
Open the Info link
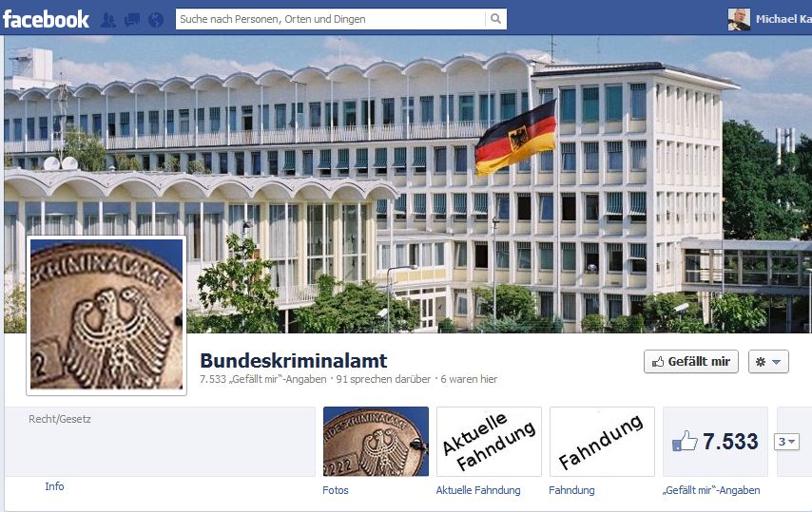point(54,486)
